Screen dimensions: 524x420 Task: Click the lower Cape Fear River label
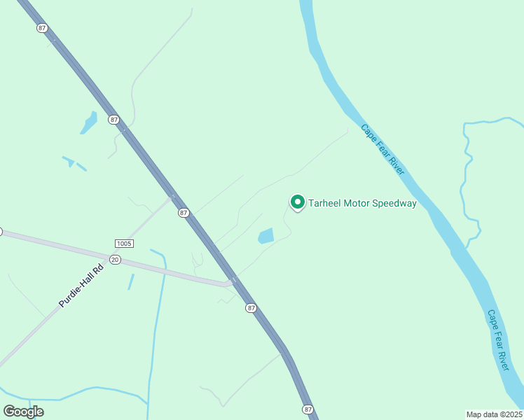498,340
